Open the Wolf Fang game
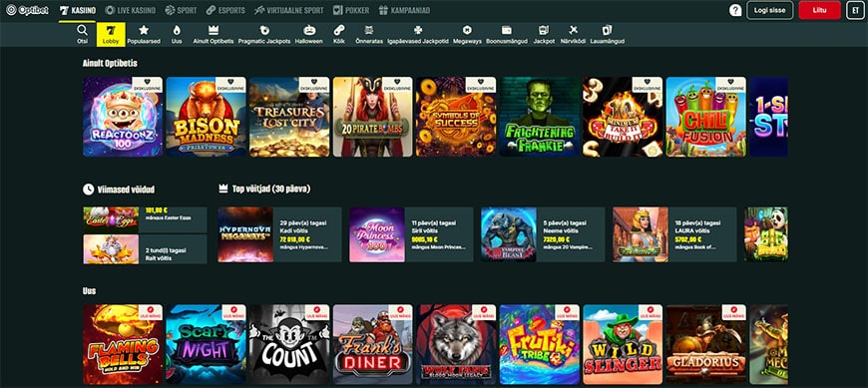This screenshot has height=388, width=868. pos(456,344)
